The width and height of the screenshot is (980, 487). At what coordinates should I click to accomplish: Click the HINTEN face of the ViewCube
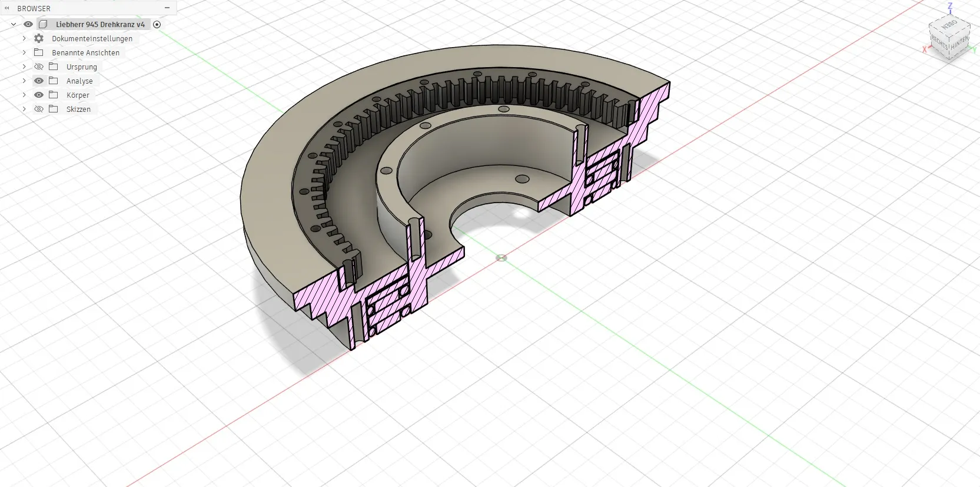pos(959,42)
